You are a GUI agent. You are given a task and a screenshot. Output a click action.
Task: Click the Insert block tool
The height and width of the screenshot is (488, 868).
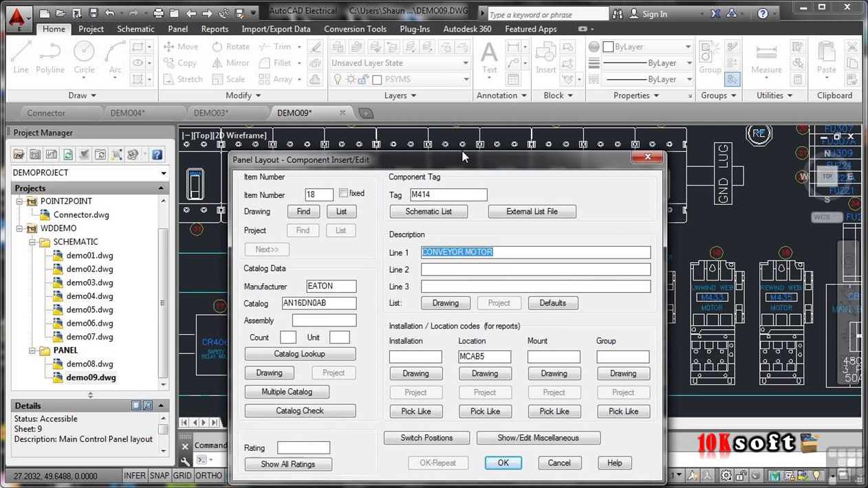(x=545, y=58)
